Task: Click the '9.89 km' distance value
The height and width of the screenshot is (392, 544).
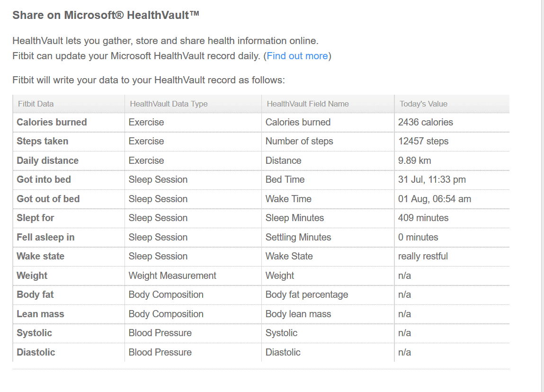Action: pos(414,160)
